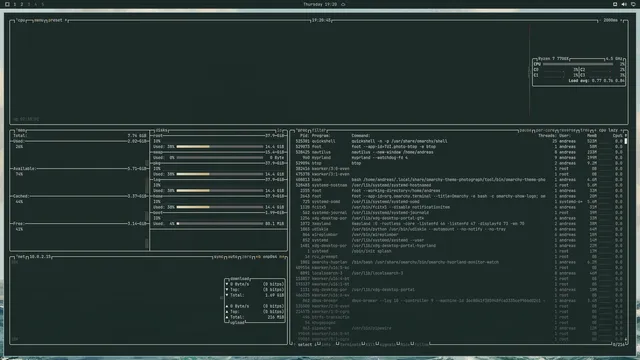Select the pipewire process row
Screen dimensions: 640x360
coord(459,328)
